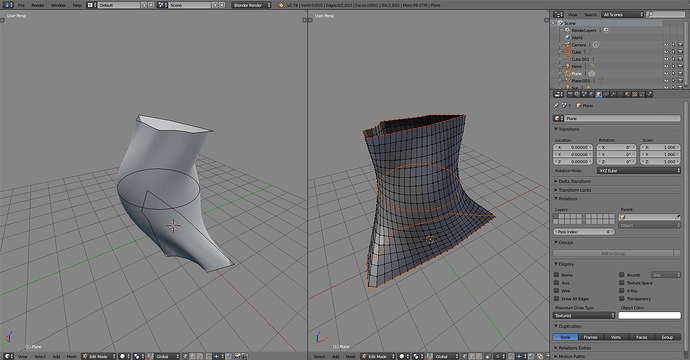Enable the Draw All Edges checkbox
The width and height of the screenshot is (690, 360).
(x=556, y=298)
